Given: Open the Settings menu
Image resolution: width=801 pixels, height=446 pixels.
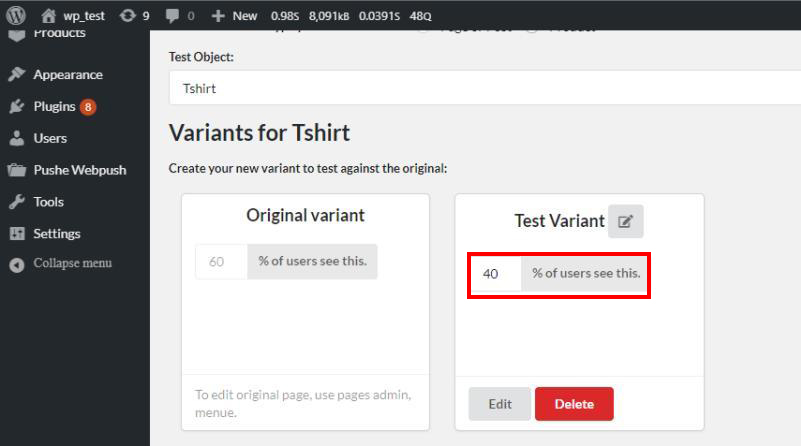Looking at the screenshot, I should pos(57,233).
